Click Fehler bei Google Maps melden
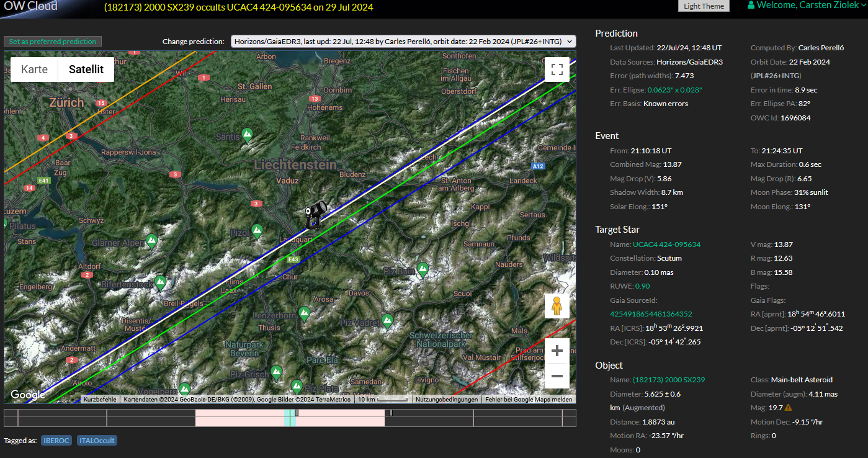This screenshot has width=868, height=458. click(x=529, y=400)
